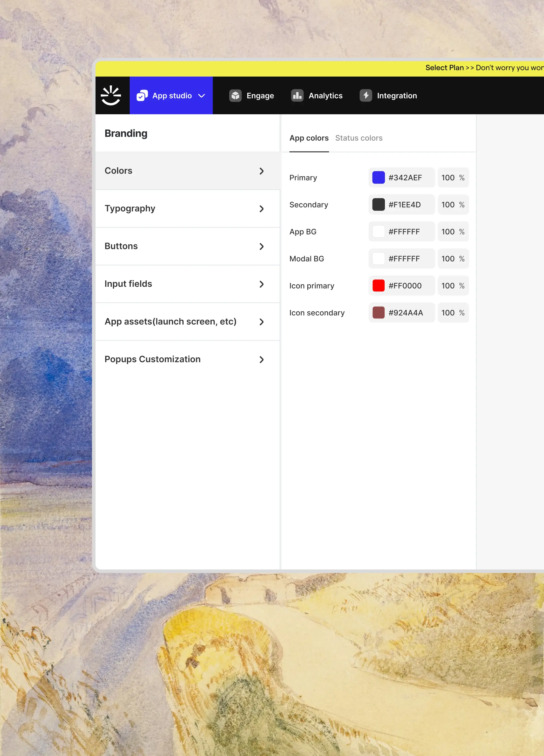Expand the Typography section chevron
Viewport: 544px width, 756px height.
point(262,209)
